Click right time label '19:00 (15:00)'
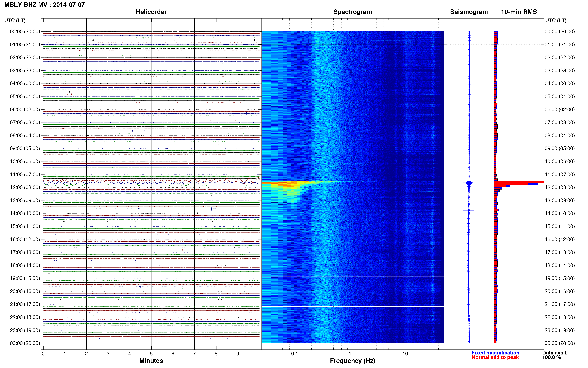Screen dimensions: 588x368 tap(560, 278)
